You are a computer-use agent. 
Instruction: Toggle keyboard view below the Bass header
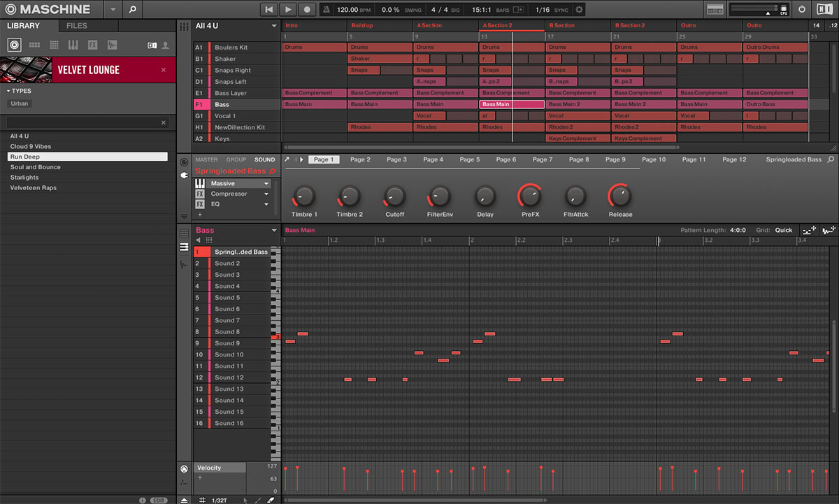pos(183,247)
